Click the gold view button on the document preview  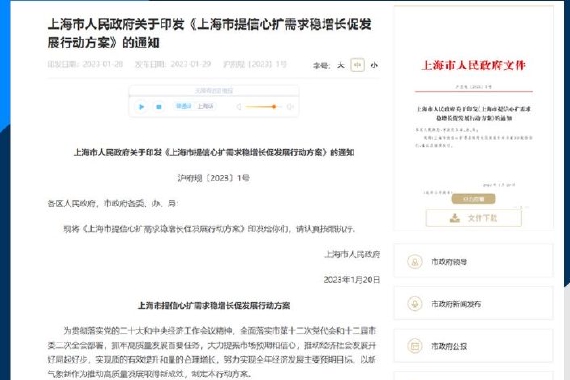(x=473, y=199)
